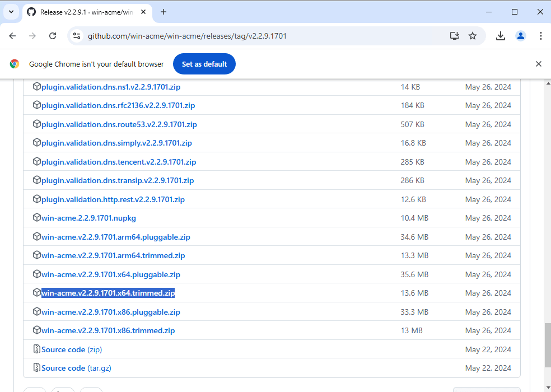Screen dimensions: 551x392
Task: Download Source code (tar.gz)
Action: [x=76, y=368]
